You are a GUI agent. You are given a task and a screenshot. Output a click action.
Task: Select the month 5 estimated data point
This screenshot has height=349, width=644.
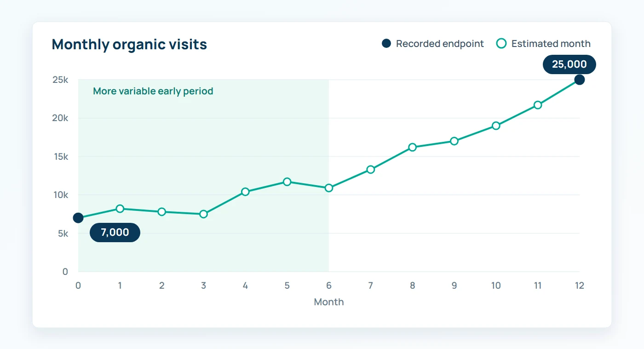tap(287, 182)
